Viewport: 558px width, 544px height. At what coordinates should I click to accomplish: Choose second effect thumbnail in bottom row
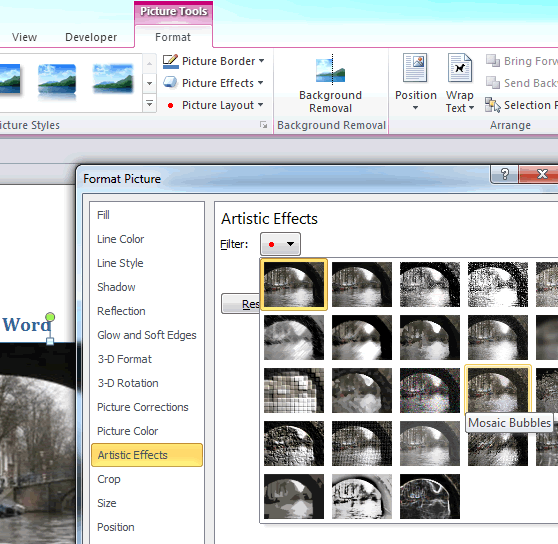coord(362,497)
